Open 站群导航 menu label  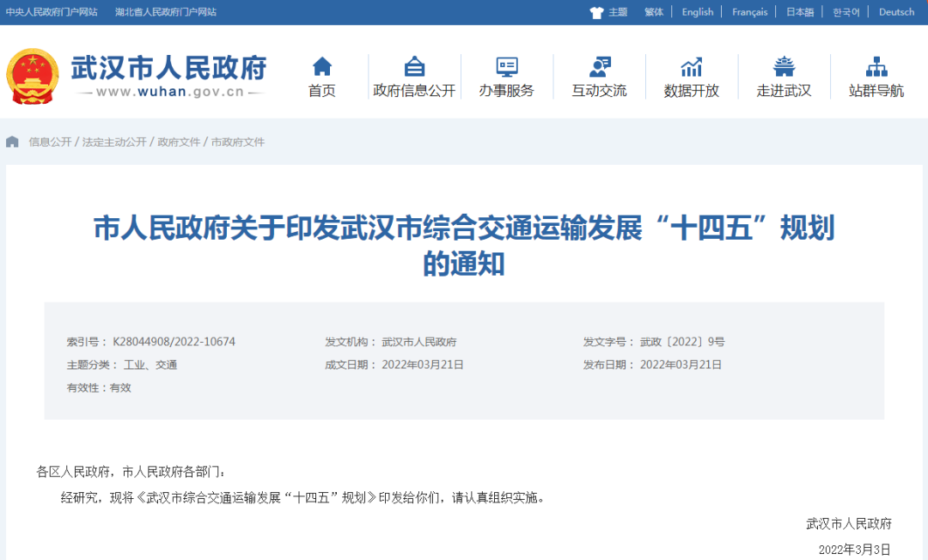[876, 90]
